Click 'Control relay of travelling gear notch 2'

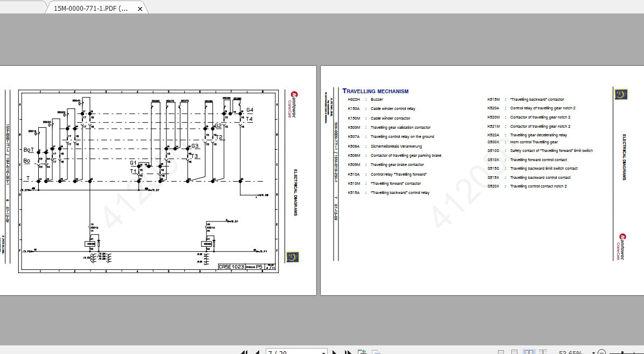543,108
